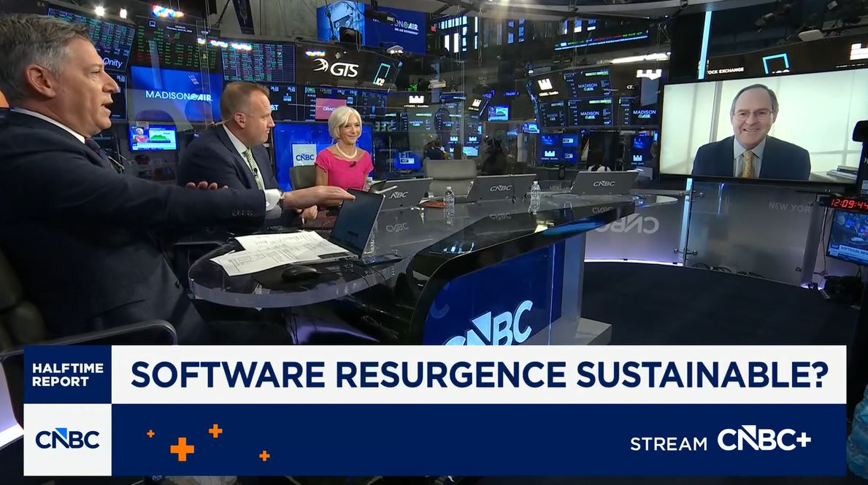Click the small orange plus left of the large plus
Viewport: 868px width, 485px height.
pyautogui.click(x=150, y=433)
